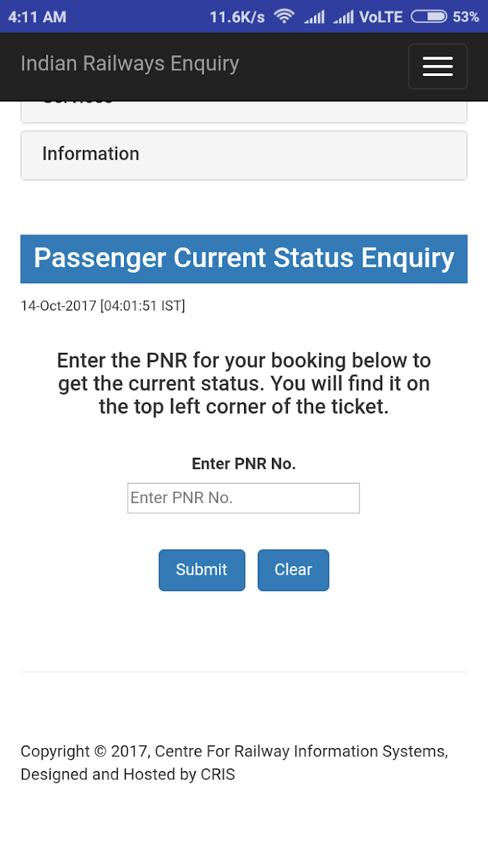Tap the VoLTE indicator in status bar
Viewport: 488px width, 868px height.
(381, 17)
